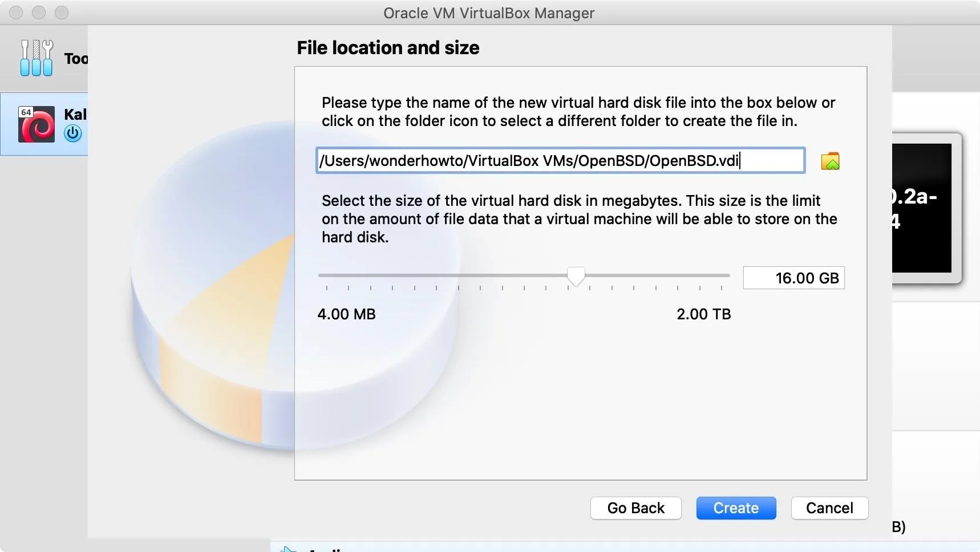This screenshot has height=552, width=980.
Task: Select the Kali VM icon in sidebar
Action: 37,124
